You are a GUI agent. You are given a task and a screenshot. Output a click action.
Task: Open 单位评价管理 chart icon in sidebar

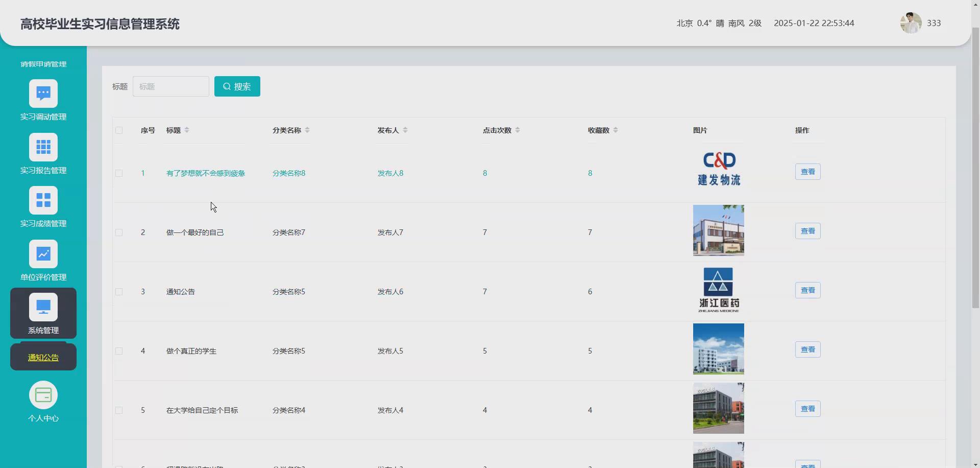coord(43,254)
